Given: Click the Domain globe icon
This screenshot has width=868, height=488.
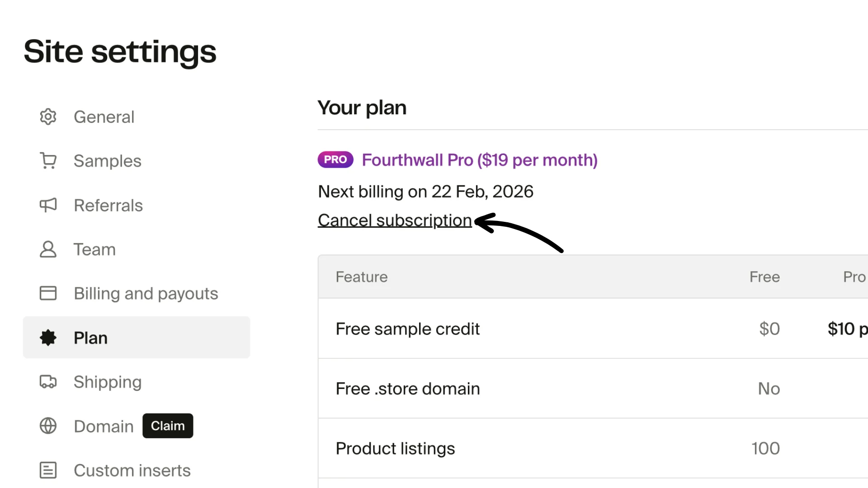Looking at the screenshot, I should pyautogui.click(x=48, y=426).
